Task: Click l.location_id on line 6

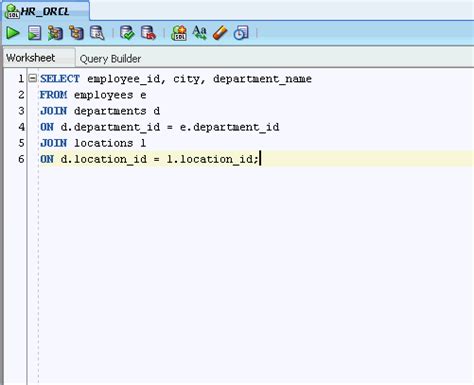Action: pyautogui.click(x=210, y=159)
